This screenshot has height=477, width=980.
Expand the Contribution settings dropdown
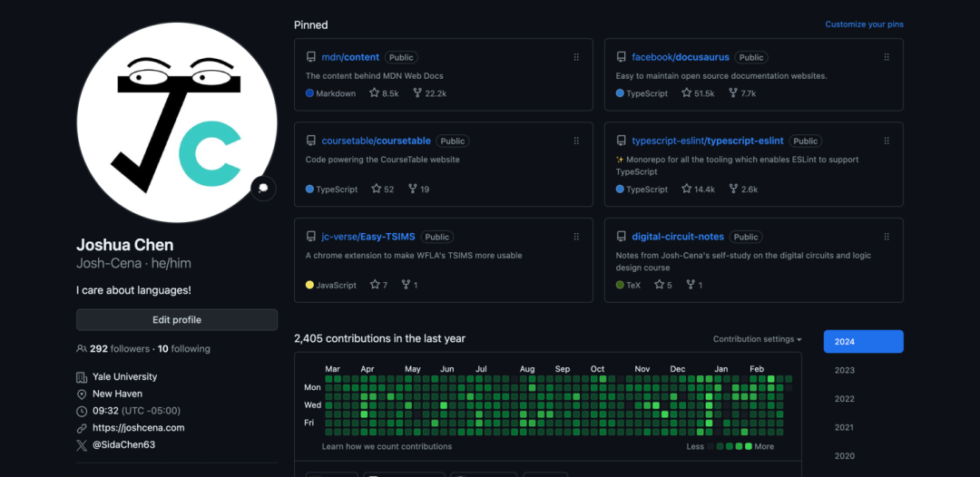(758, 339)
